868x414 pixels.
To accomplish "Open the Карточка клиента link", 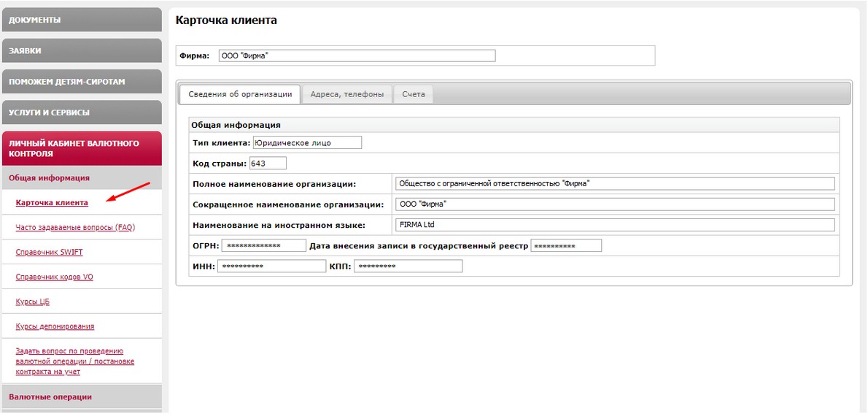I will 52,203.
